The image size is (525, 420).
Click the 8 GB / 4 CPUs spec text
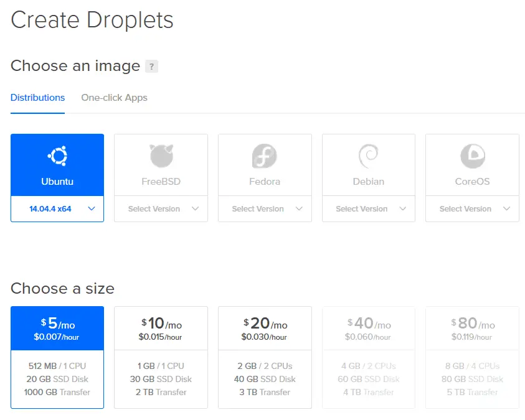coord(473,366)
